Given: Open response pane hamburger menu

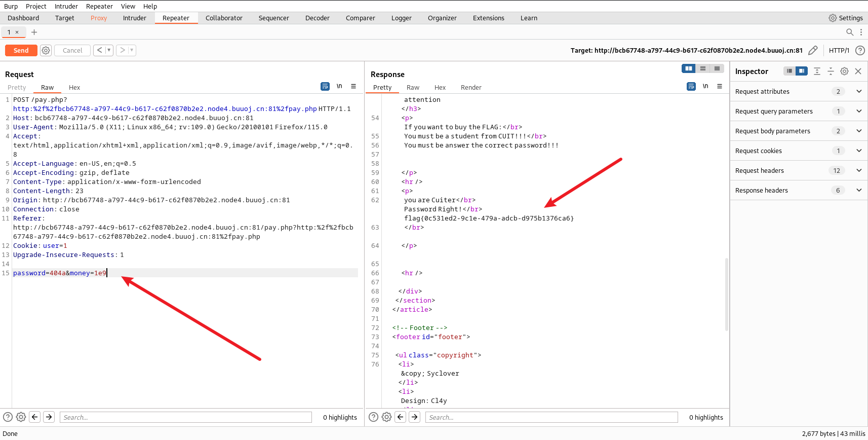Looking at the screenshot, I should 720,86.
